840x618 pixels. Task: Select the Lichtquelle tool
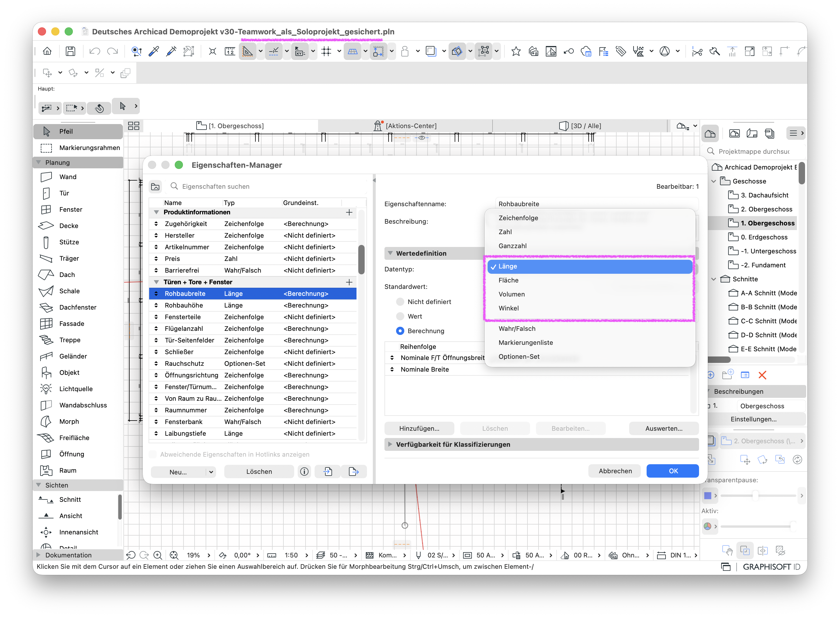[78, 389]
